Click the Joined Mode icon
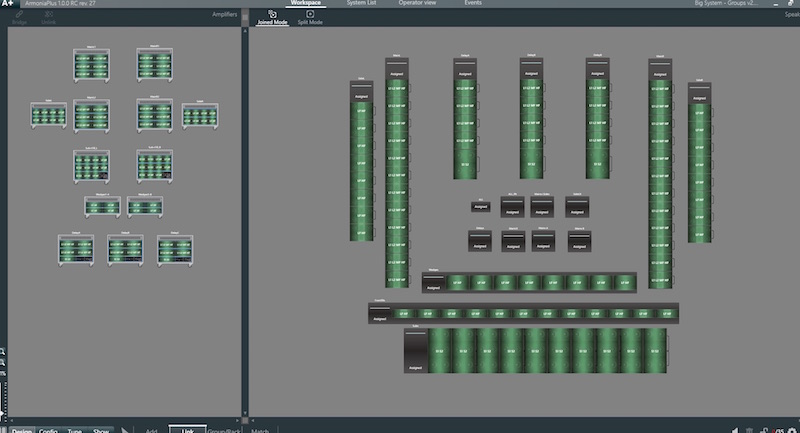The height and width of the screenshot is (433, 800). pos(272,14)
